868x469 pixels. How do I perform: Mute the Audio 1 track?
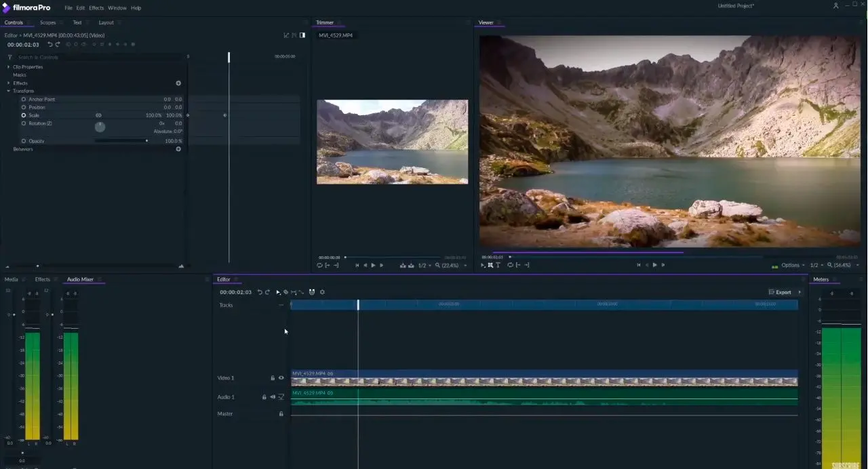click(273, 397)
